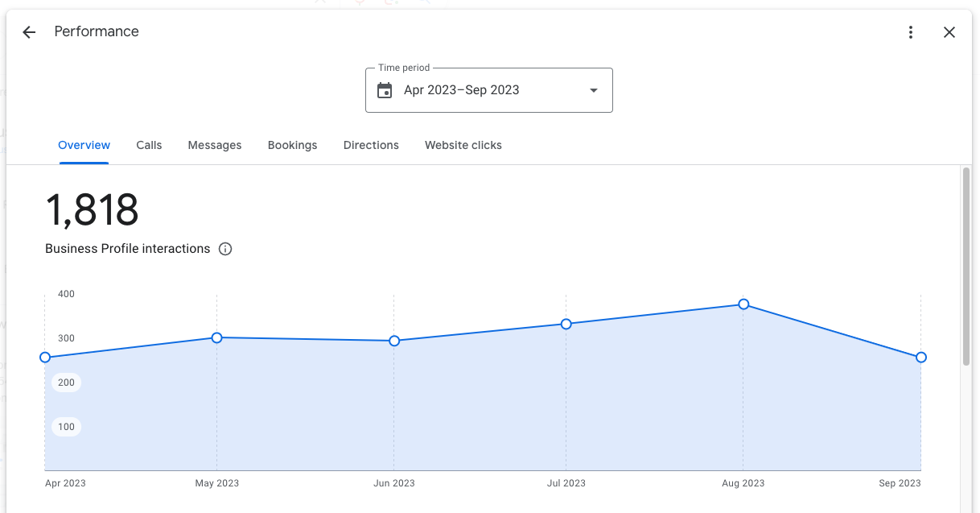The width and height of the screenshot is (980, 513).
Task: Open the three-dot overflow menu
Action: [x=910, y=32]
